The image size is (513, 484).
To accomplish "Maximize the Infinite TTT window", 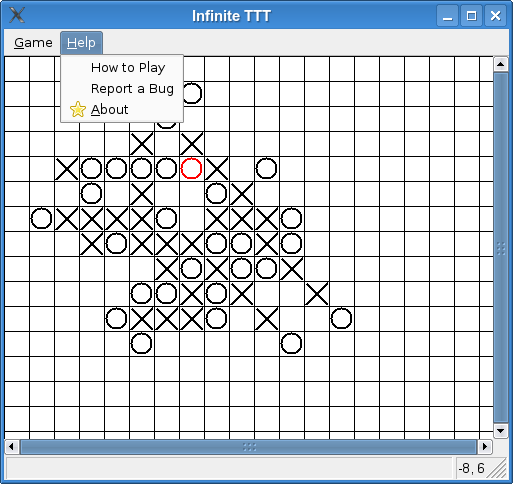I will [x=471, y=16].
